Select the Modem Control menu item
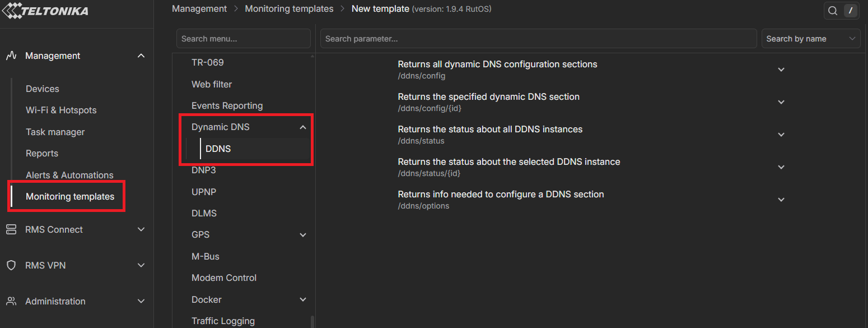The image size is (868, 328). tap(223, 278)
